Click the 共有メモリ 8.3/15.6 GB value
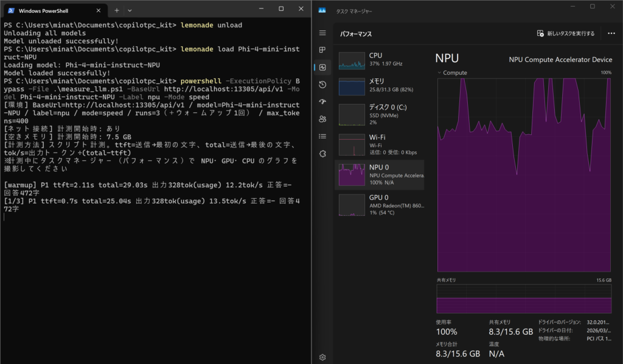 pyautogui.click(x=511, y=332)
